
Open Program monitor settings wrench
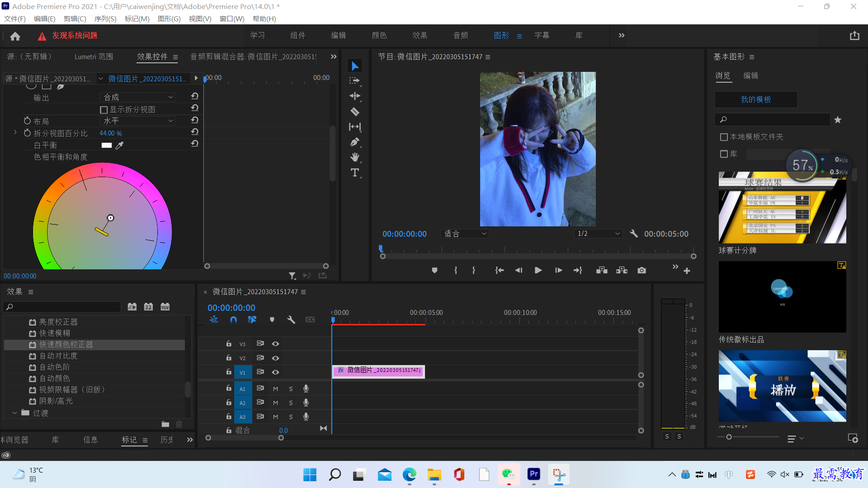[x=634, y=234]
